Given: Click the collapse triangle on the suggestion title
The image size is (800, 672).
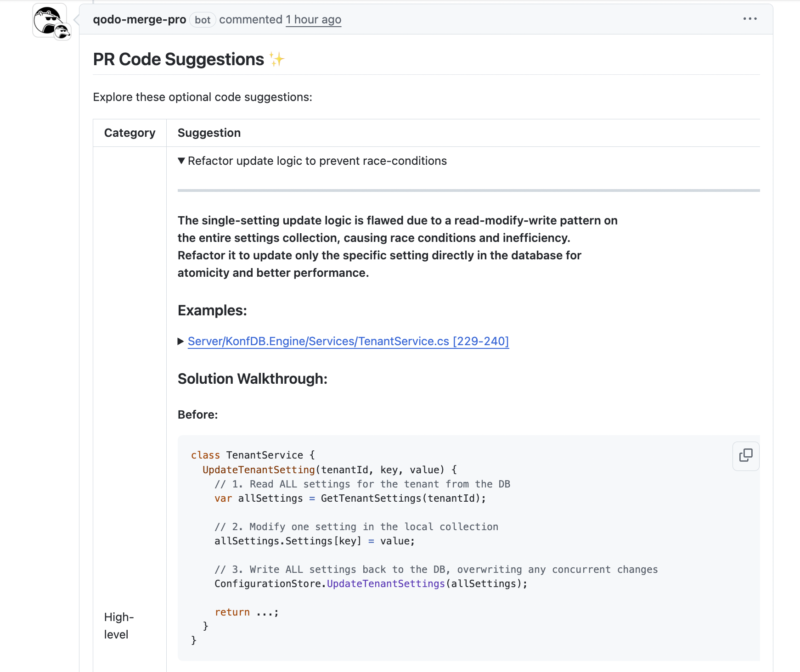Looking at the screenshot, I should tap(181, 161).
